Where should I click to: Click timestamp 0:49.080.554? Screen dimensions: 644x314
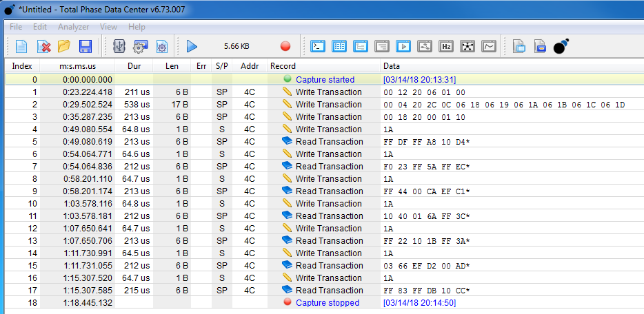coord(88,129)
